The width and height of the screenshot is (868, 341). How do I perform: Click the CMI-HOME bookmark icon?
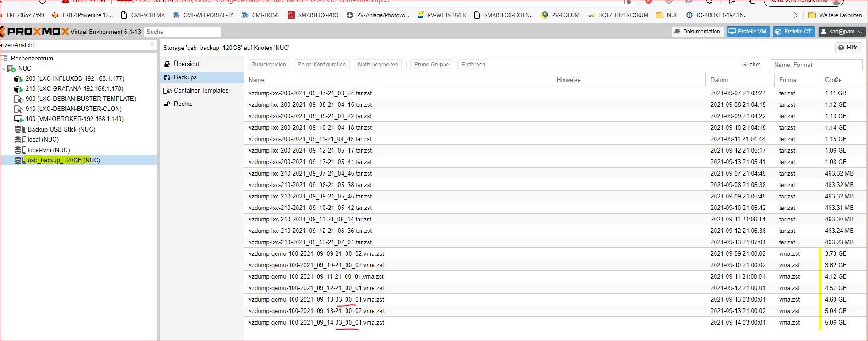pos(245,15)
